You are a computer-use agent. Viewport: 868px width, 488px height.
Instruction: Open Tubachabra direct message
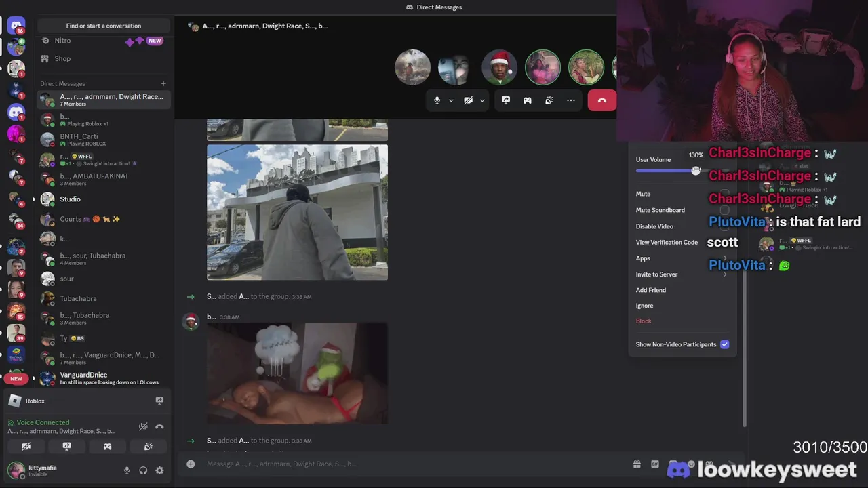tap(104, 298)
